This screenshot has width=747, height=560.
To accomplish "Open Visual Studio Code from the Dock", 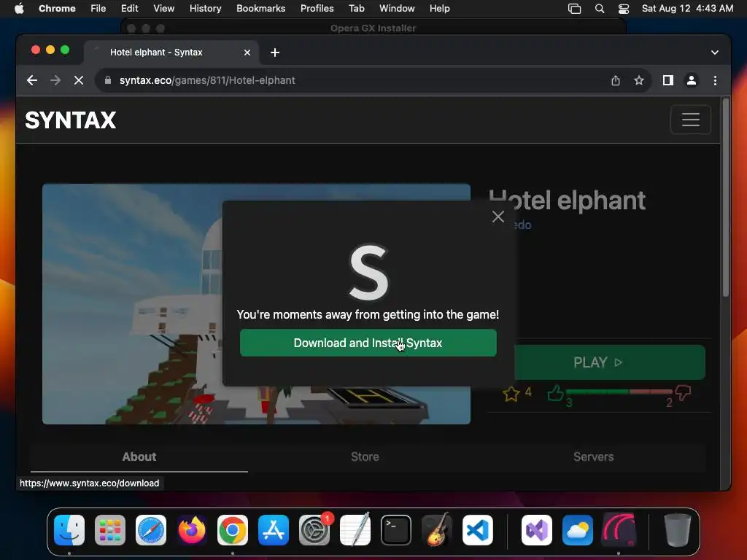I will click(x=478, y=530).
